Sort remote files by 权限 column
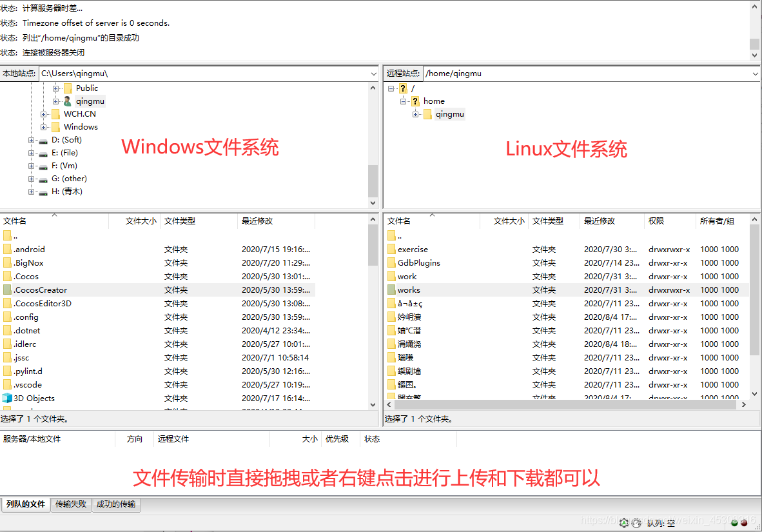The image size is (762, 532). point(670,221)
